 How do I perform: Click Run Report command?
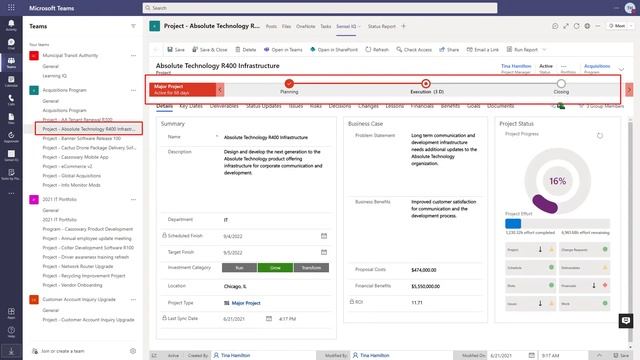tap(522, 49)
